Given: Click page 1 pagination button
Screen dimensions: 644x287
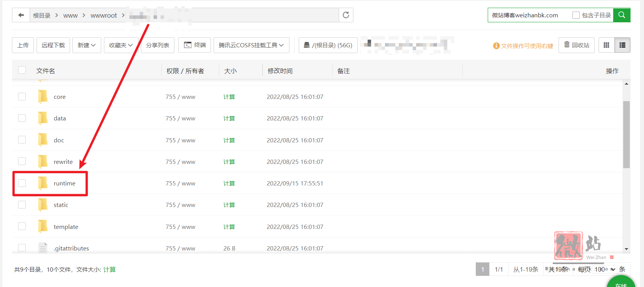Looking at the screenshot, I should [482, 269].
